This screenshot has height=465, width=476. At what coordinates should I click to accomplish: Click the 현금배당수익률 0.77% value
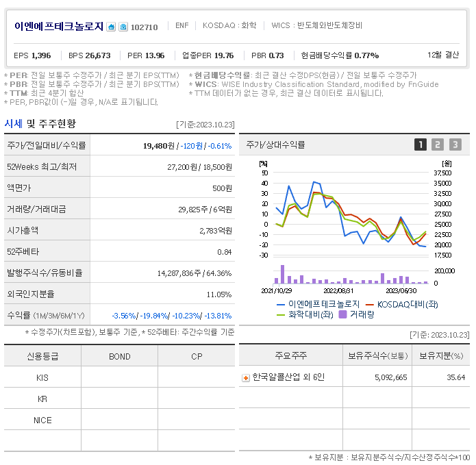[x=340, y=55]
